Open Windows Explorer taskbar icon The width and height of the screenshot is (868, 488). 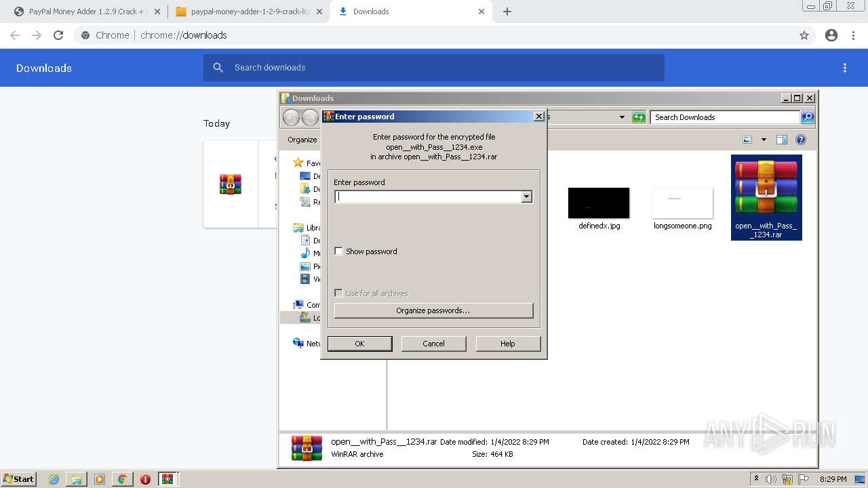[77, 479]
